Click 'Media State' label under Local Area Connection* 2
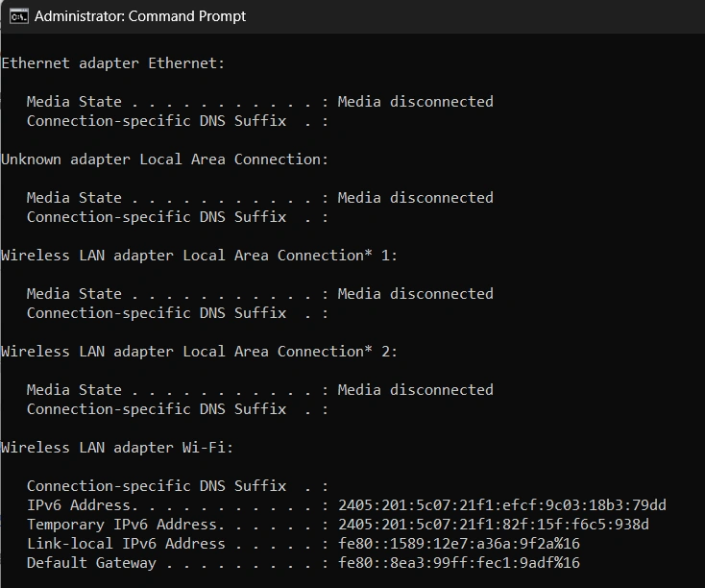Viewport: 705px width, 588px height. (x=74, y=390)
